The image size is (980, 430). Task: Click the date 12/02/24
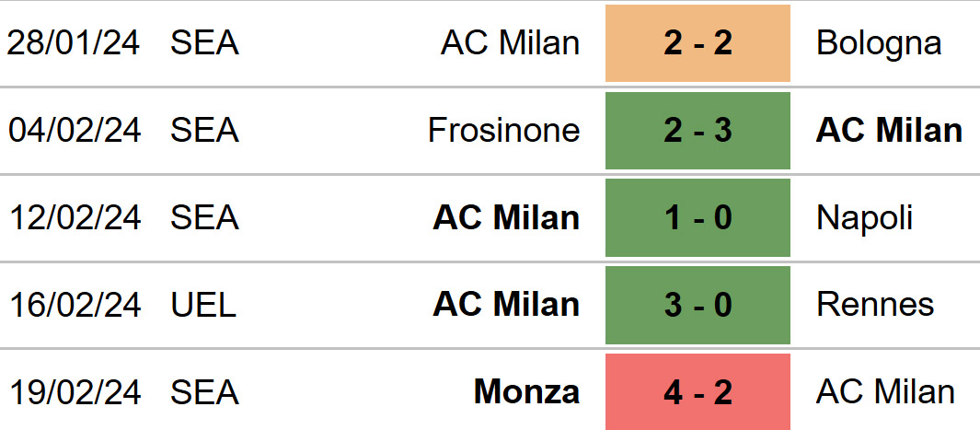point(75,218)
